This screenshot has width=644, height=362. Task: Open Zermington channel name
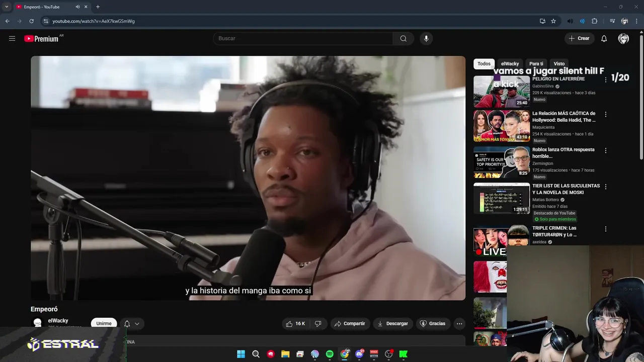pos(543,163)
